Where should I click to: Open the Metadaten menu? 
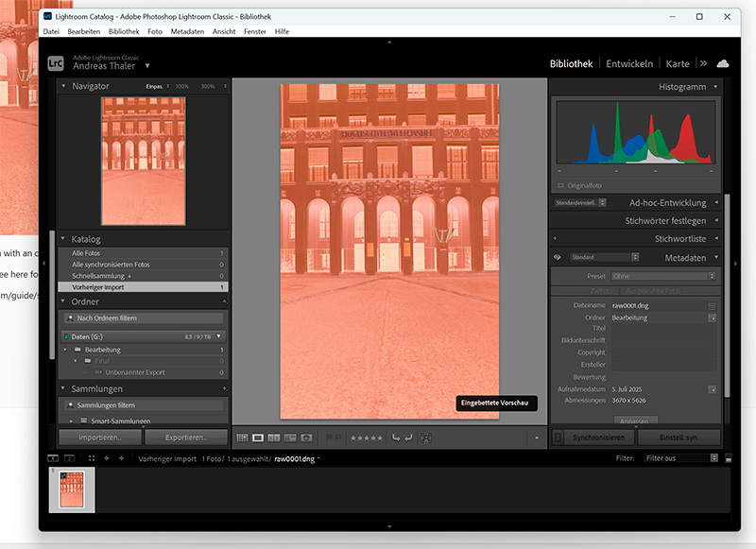tap(187, 31)
